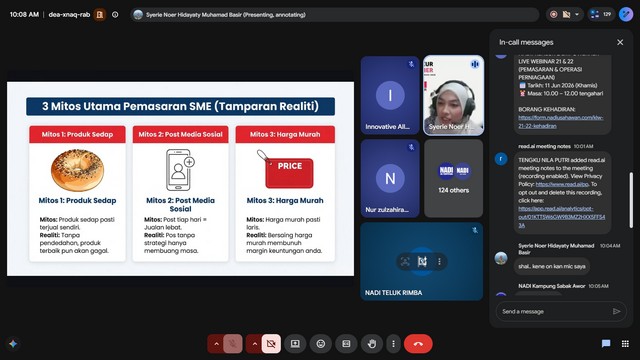This screenshot has width=640, height=360.
Task: Expand audio settings chevron beside microphone
Action: point(216,344)
